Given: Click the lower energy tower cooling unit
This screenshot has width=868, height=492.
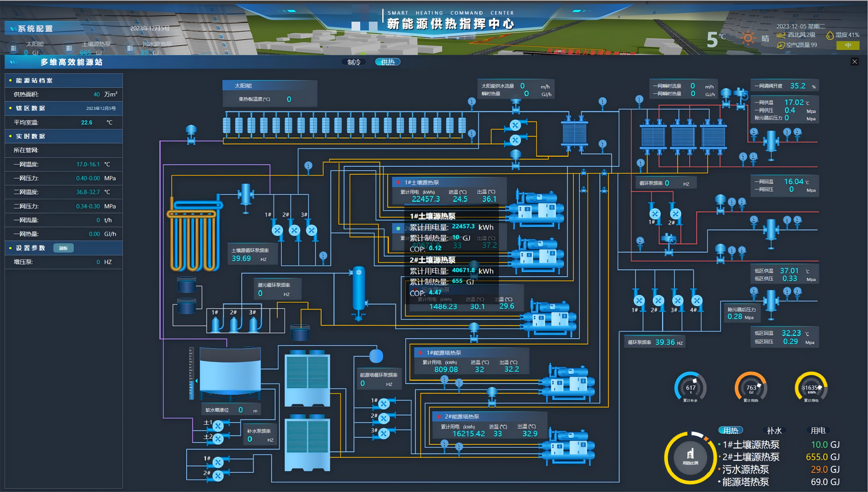Looking at the screenshot, I should [307, 443].
